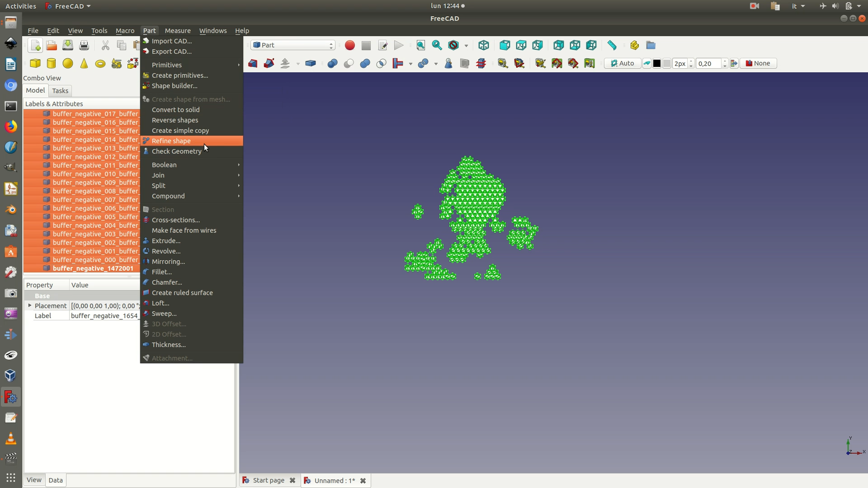Select Convert to solid menu entry
868x488 pixels.
point(192,110)
